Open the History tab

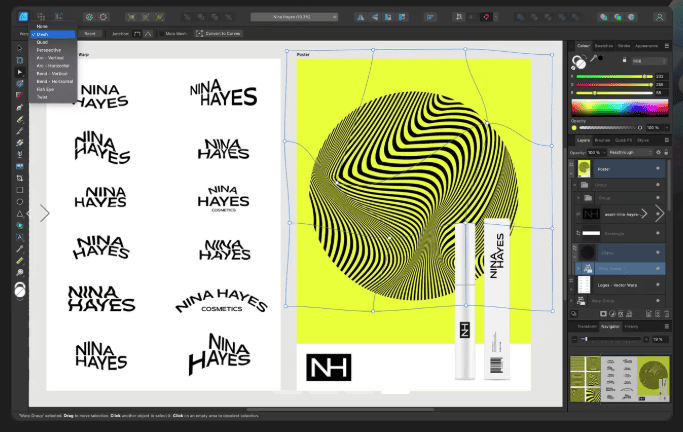coord(631,326)
